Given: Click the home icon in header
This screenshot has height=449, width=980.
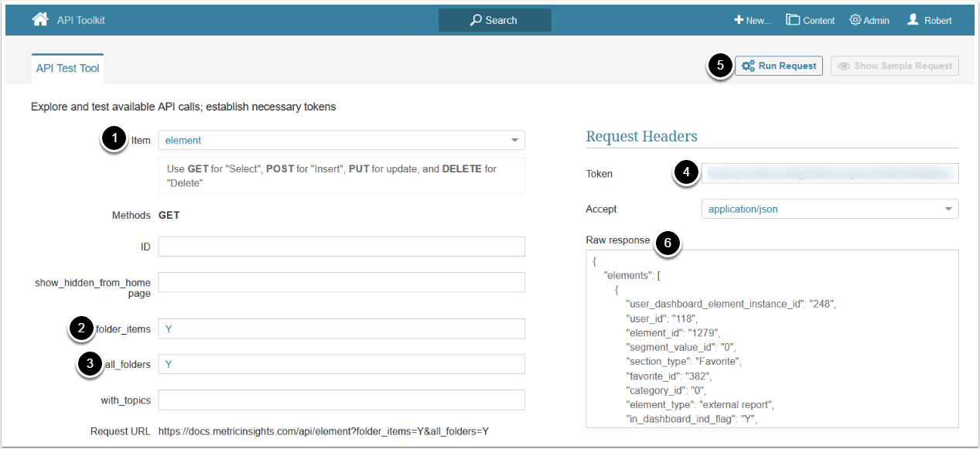Looking at the screenshot, I should click(40, 20).
